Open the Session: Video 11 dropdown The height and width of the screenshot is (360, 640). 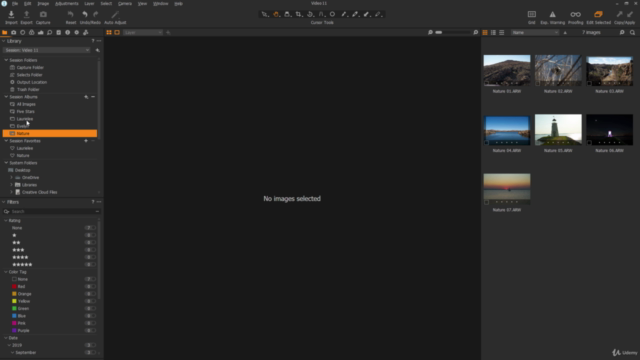47,50
